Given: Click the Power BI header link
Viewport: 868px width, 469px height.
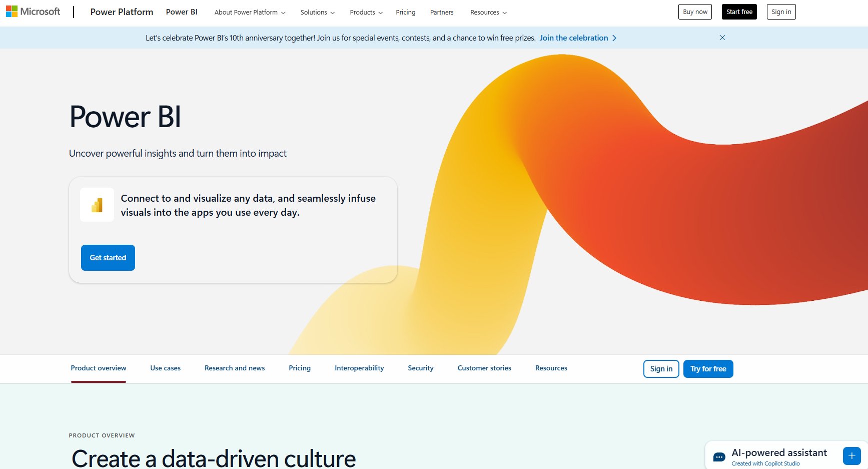Looking at the screenshot, I should coord(182,12).
